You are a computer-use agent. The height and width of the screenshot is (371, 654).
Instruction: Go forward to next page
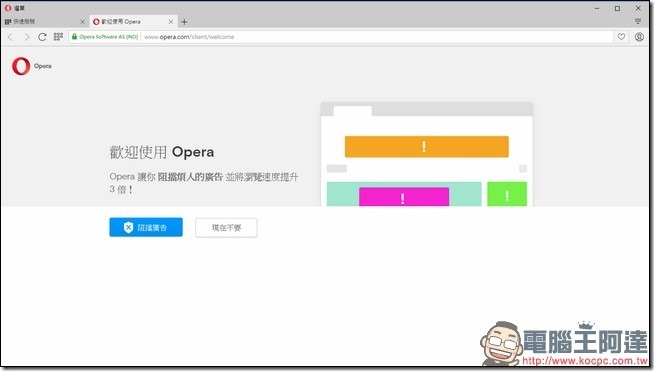click(27, 37)
